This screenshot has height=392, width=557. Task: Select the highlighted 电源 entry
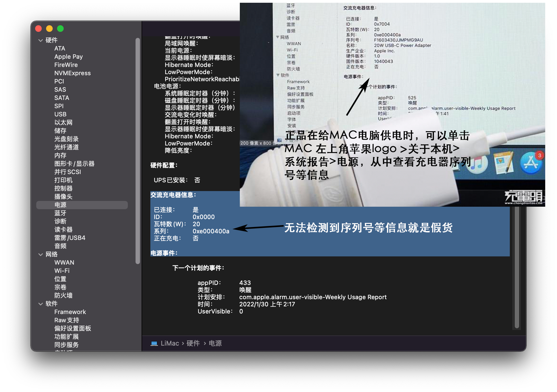click(82, 205)
